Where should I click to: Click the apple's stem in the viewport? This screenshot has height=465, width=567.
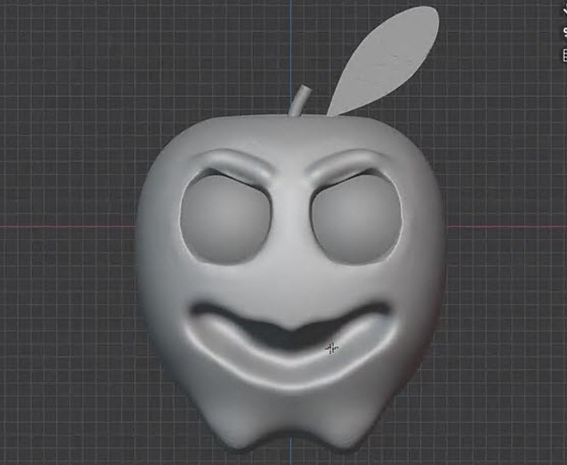coord(300,101)
